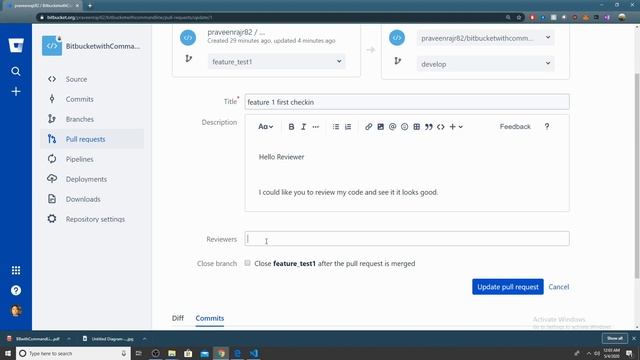640x360 pixels.
Task: Click the BitbucketwithComma... repository name
Action: [x=103, y=46]
